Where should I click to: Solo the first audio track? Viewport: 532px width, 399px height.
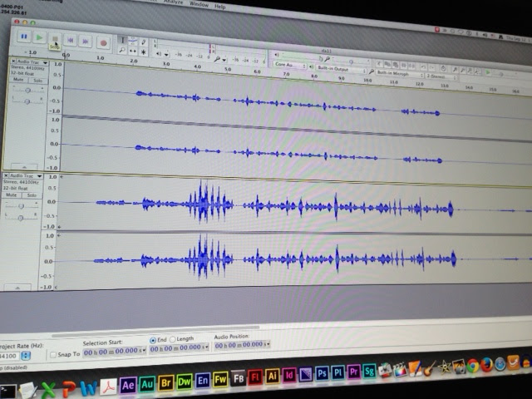click(x=37, y=81)
